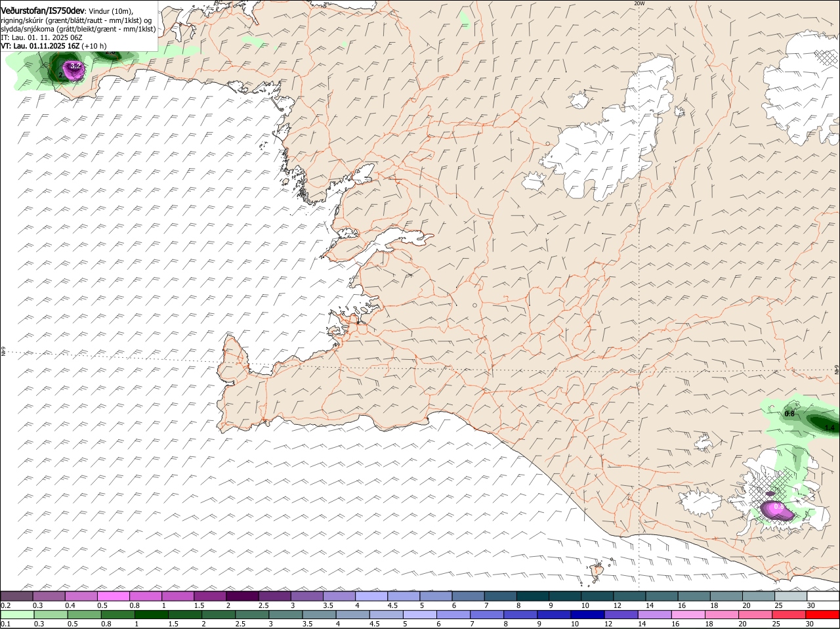Pick the white 30 swatch in upper scale
Viewport: 840px width, 629px height.
pos(822,596)
